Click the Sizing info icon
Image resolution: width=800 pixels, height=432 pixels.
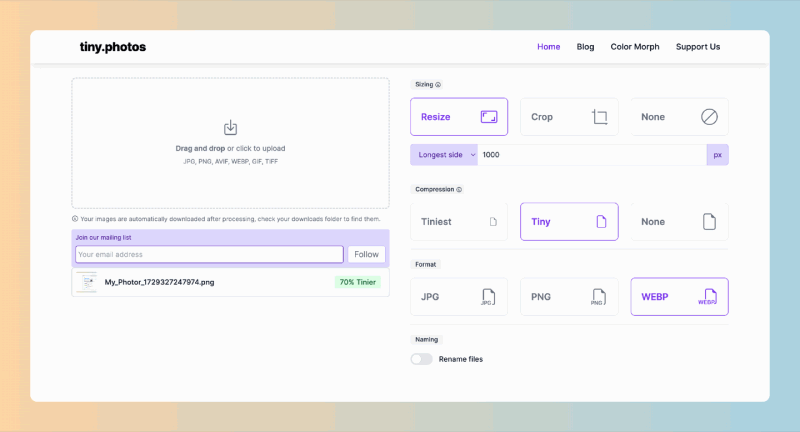click(438, 85)
